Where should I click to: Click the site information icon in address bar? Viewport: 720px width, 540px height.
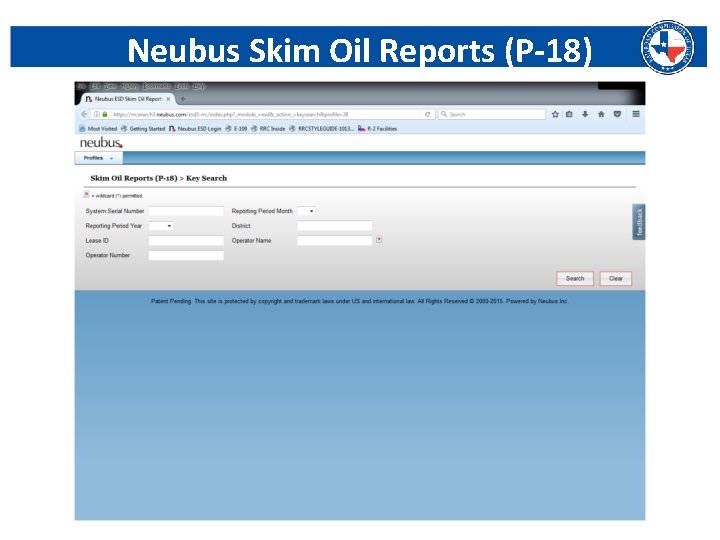[x=97, y=114]
